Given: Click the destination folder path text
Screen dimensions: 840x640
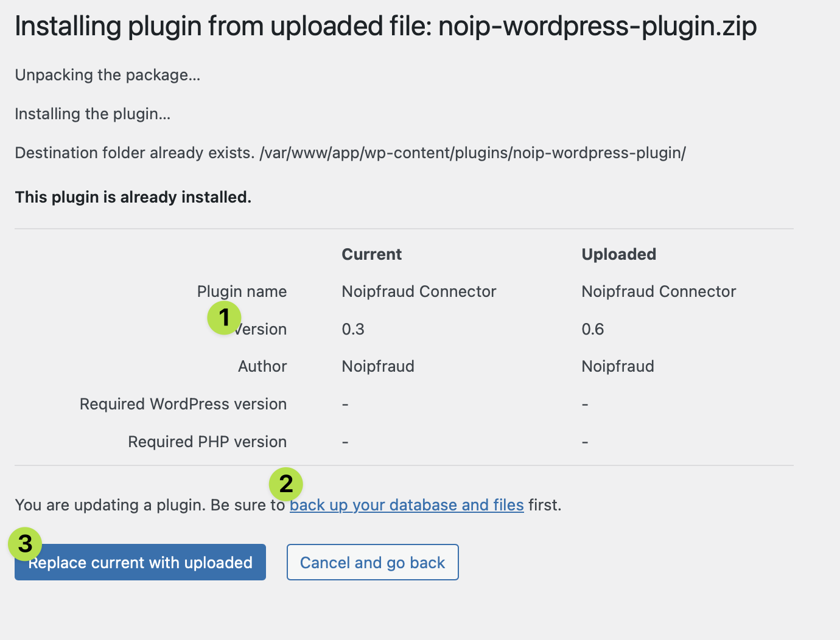Looking at the screenshot, I should click(x=472, y=153).
